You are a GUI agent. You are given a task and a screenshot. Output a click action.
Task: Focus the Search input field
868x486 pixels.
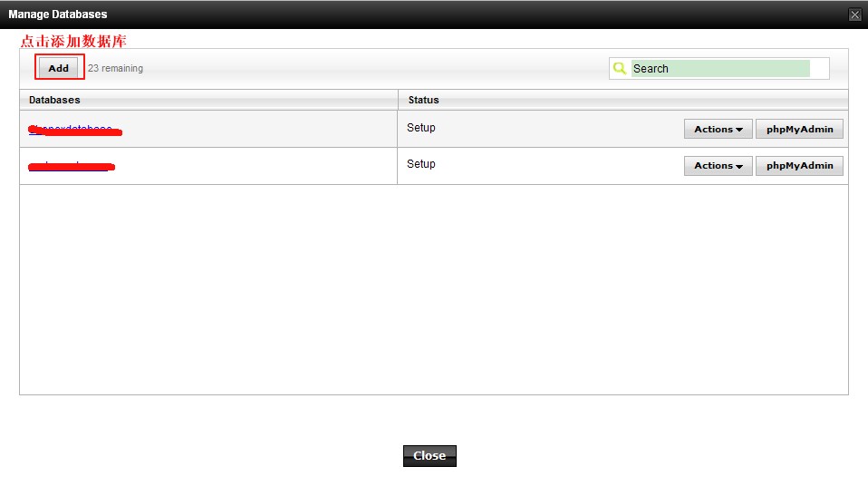[720, 69]
